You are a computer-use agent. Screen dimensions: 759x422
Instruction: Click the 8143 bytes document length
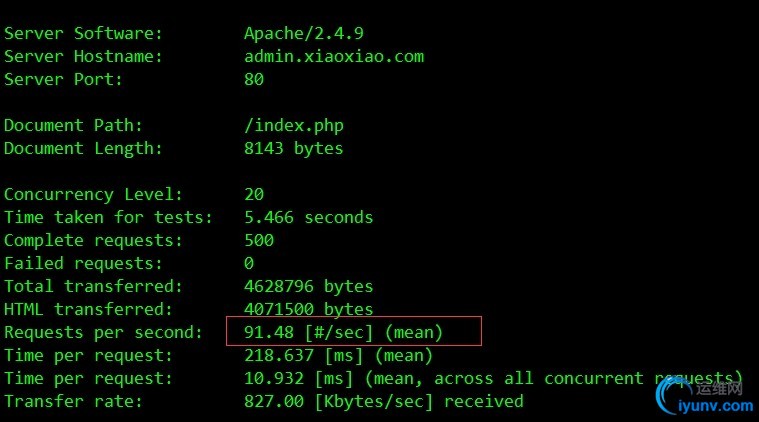point(293,148)
